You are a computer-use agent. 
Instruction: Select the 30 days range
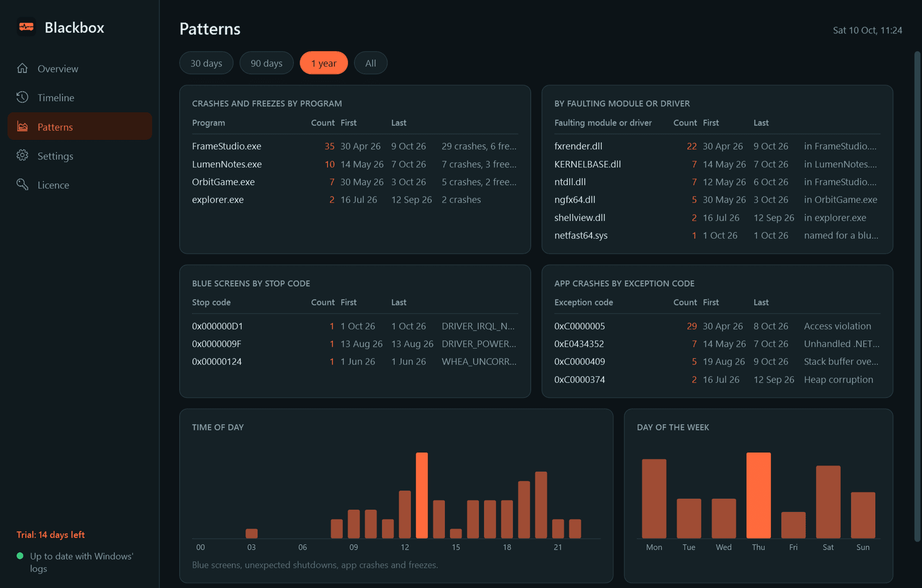tap(206, 63)
